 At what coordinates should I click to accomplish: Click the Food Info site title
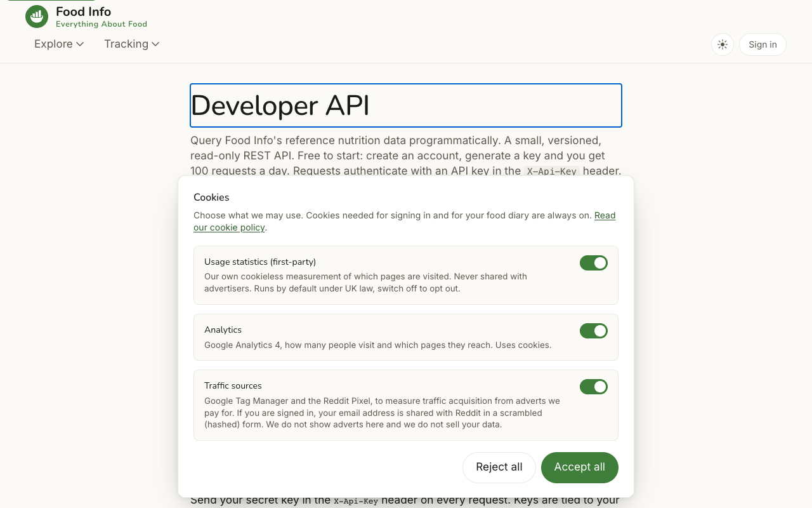pyautogui.click(x=83, y=11)
